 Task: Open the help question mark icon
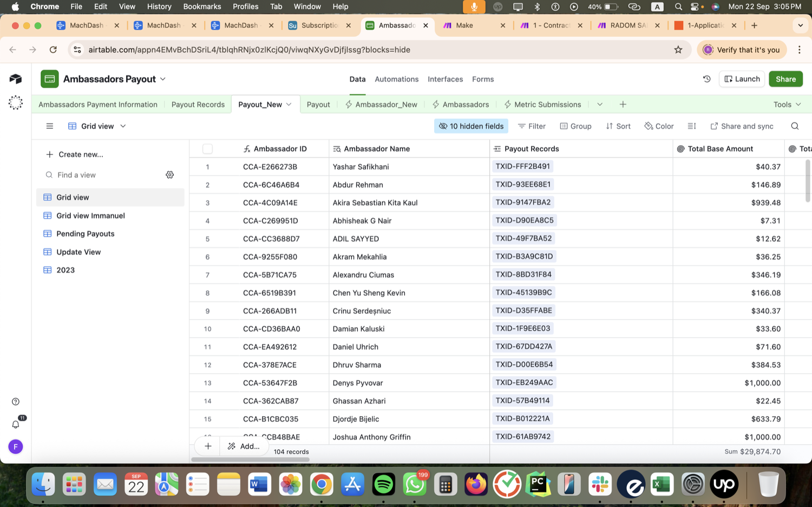click(x=16, y=401)
